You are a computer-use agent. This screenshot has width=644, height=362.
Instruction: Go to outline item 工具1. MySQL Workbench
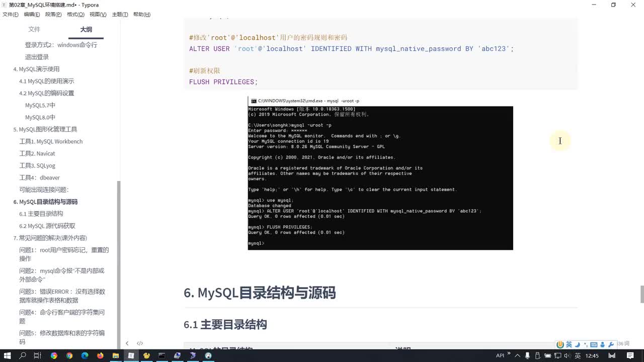(x=51, y=141)
